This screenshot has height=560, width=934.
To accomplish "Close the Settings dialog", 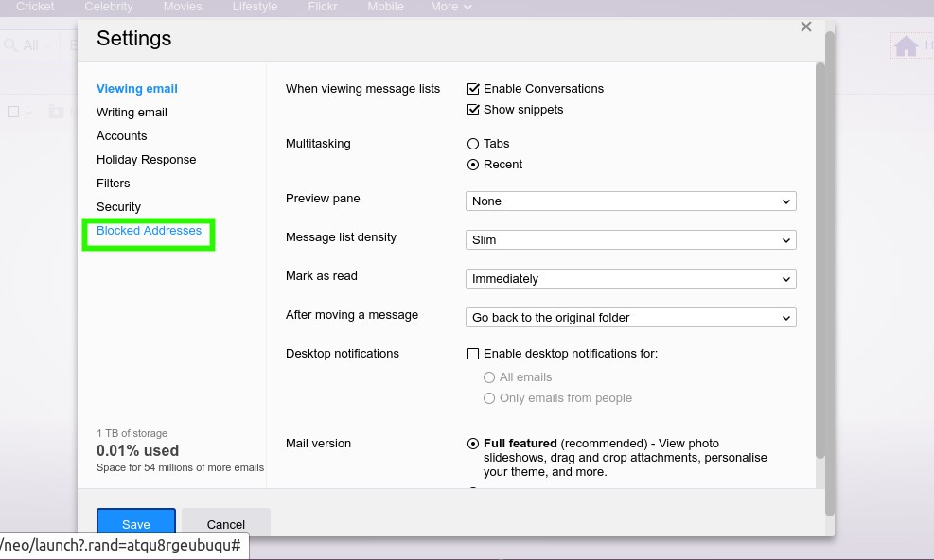I will (805, 26).
